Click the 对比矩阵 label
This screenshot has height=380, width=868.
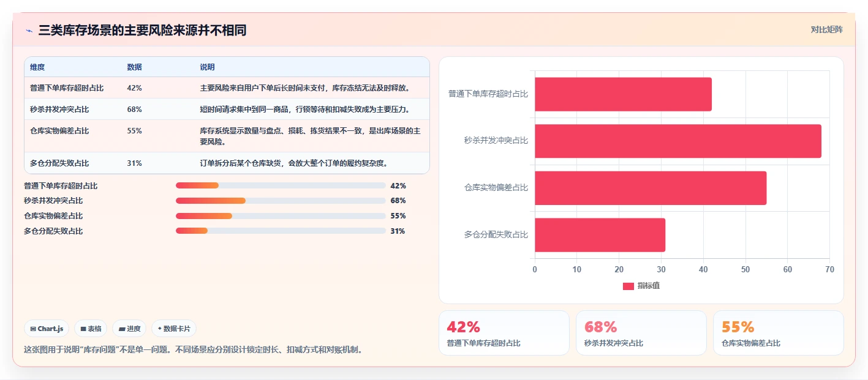tap(826, 29)
